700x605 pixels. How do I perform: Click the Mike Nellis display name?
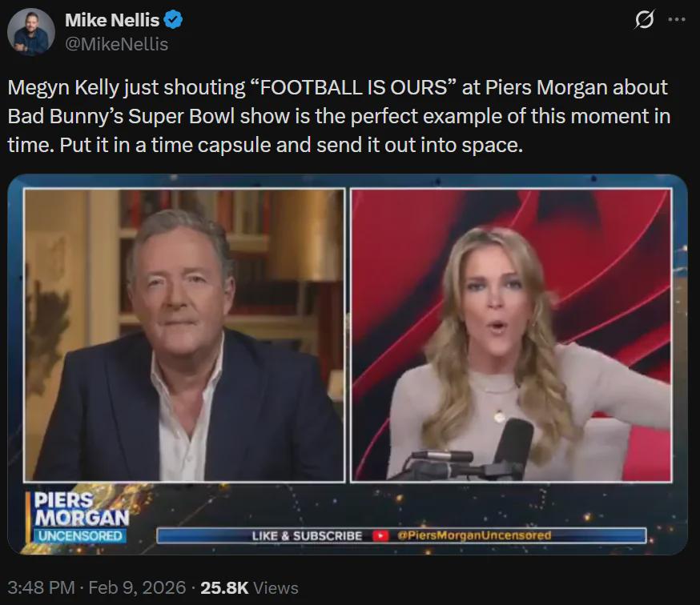coord(112,20)
